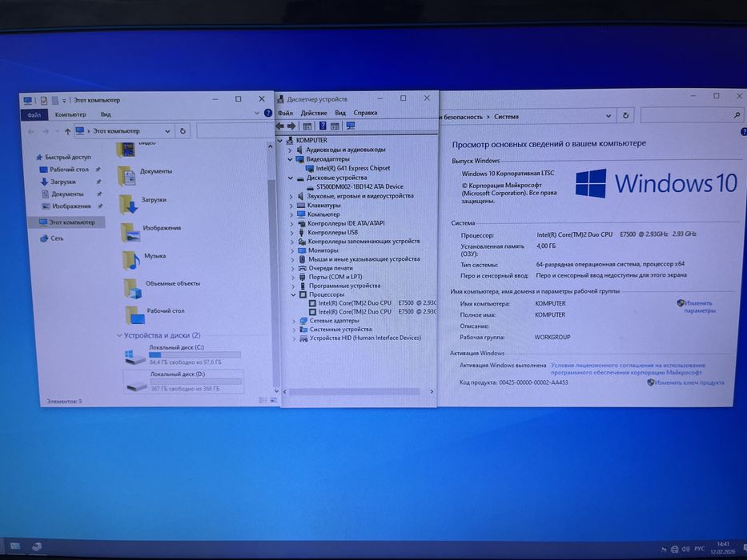Refresh the System window address bar
Screen dimensions: 747x560
coord(625,116)
